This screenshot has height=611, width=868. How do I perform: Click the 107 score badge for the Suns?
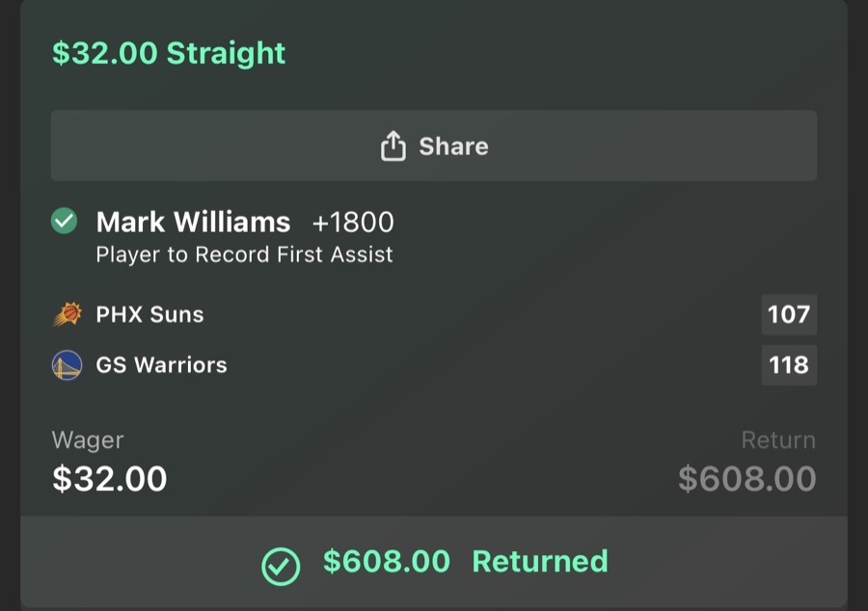point(789,314)
